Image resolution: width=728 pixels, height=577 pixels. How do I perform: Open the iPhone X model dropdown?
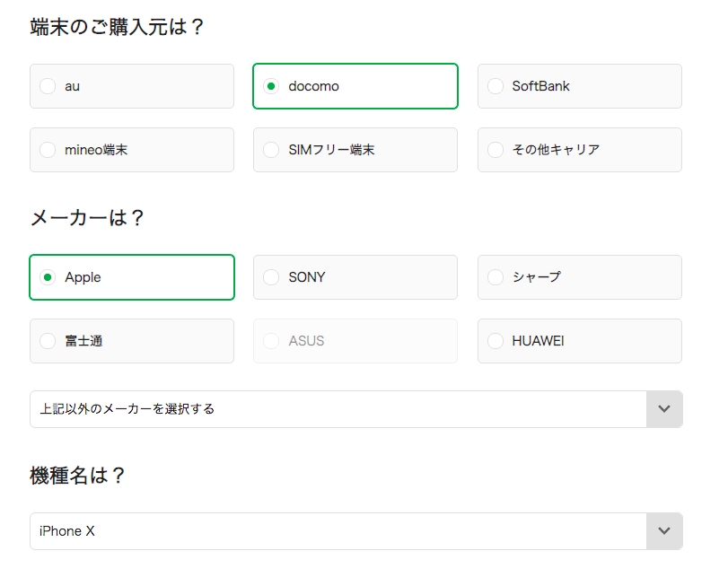tap(356, 531)
